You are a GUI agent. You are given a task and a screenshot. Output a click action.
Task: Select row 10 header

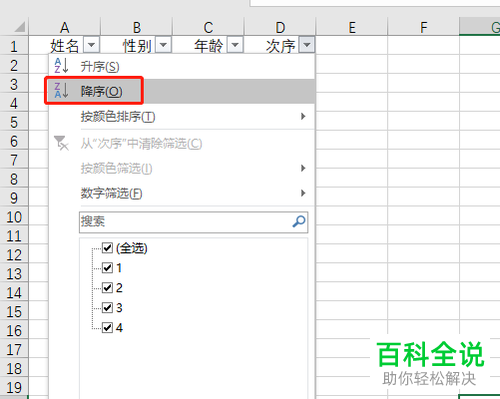(14, 217)
